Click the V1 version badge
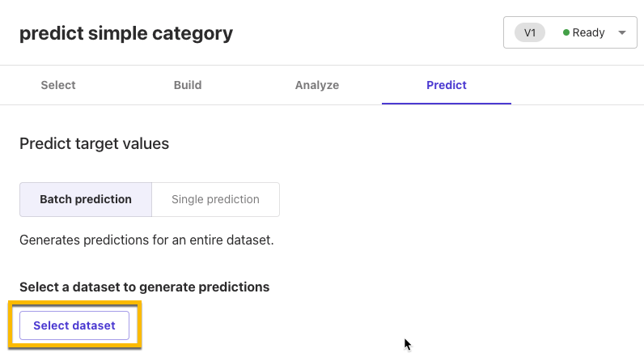 [530, 33]
